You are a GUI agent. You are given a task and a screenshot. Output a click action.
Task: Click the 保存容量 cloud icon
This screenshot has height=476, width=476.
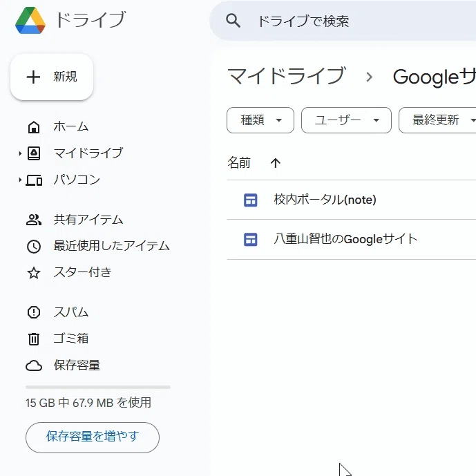coord(34,365)
